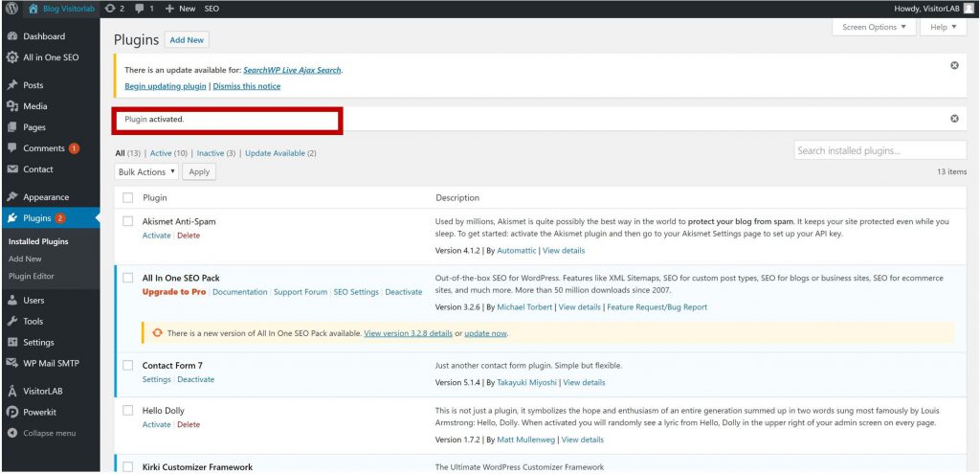Screen dimensions: 980x474
Task: Click the Settings sliders icon
Action: coord(11,342)
